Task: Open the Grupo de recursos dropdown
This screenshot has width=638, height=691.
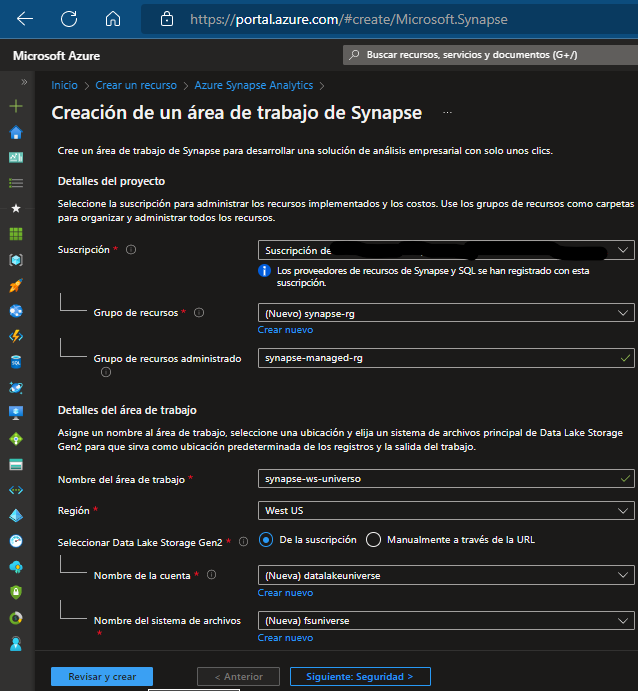Action: pyautogui.click(x=446, y=313)
